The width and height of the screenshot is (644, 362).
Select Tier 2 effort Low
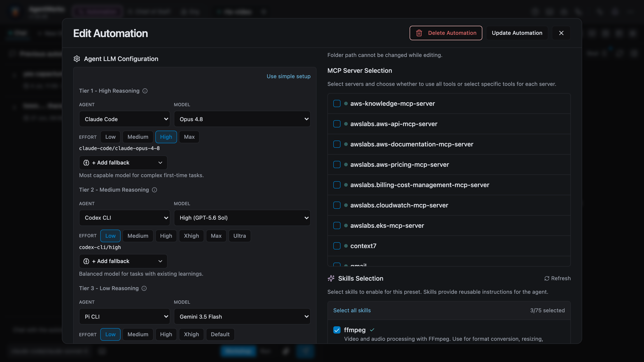click(x=110, y=236)
